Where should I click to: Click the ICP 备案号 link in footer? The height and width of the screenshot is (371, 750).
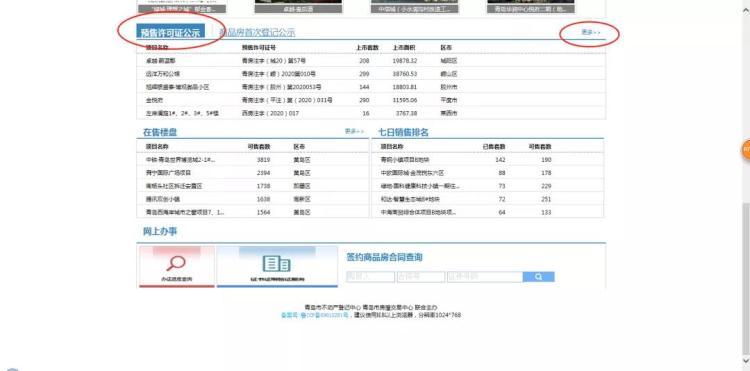coord(315,316)
